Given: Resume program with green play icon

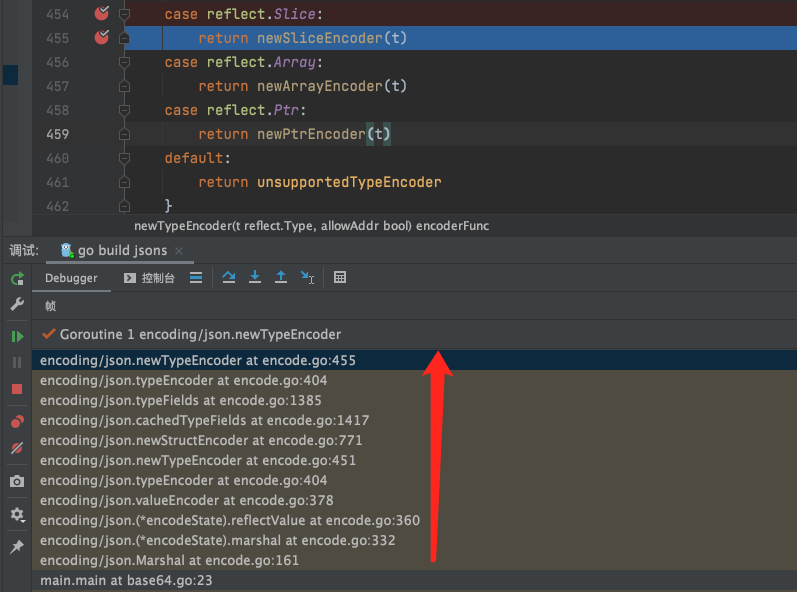Looking at the screenshot, I should [17, 336].
